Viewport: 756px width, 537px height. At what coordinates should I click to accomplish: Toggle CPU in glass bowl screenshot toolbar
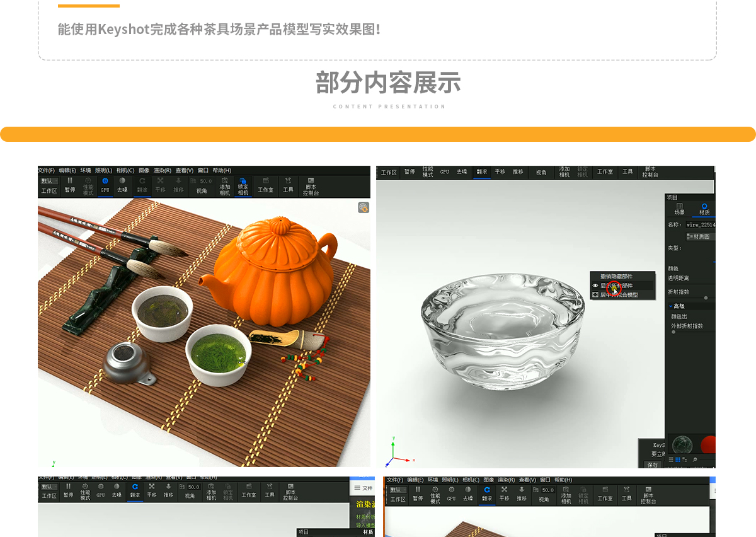pos(445,171)
